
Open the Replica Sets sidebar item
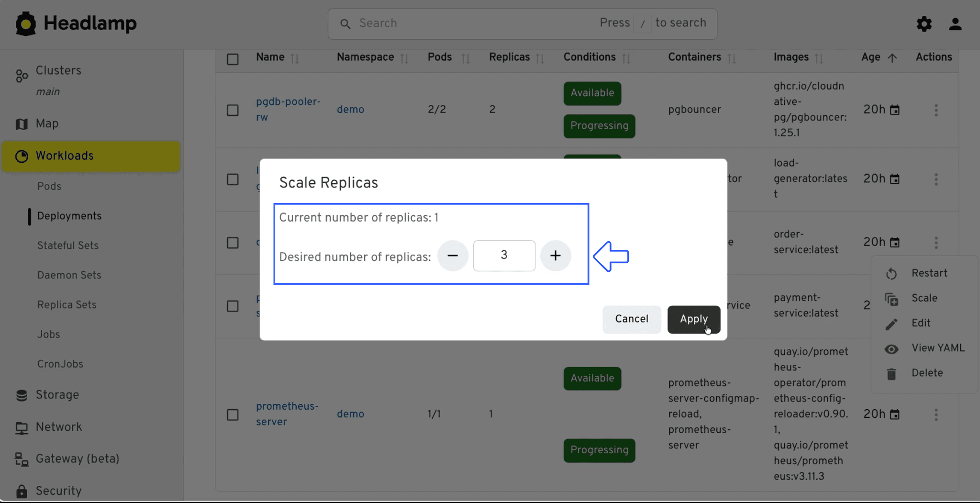tap(67, 305)
